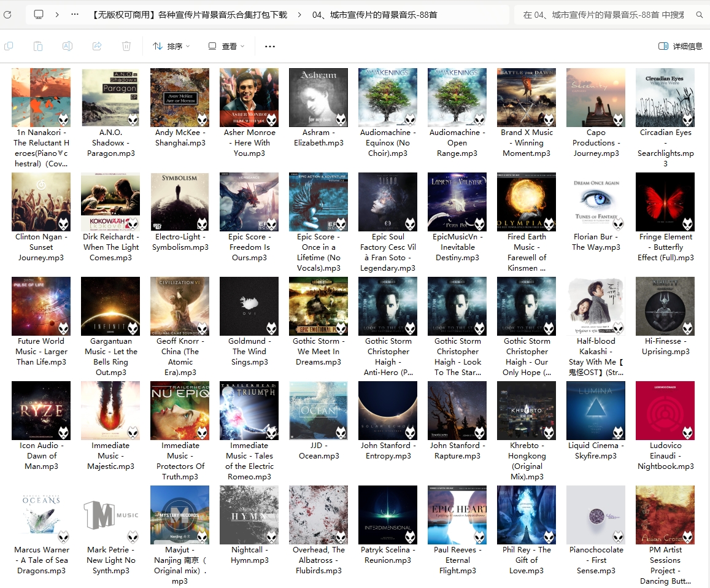The height and width of the screenshot is (588, 710).
Task: Click the Paste icon in toolbar
Action: [38, 46]
